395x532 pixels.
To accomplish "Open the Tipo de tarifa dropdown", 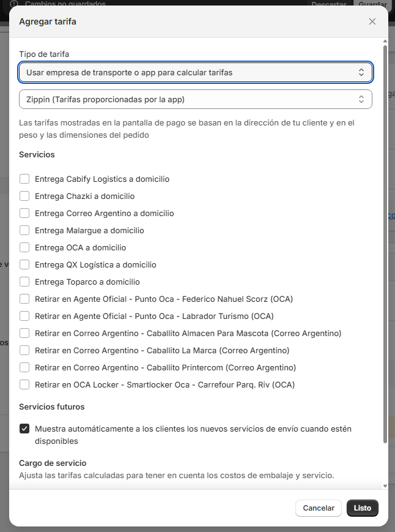I will (x=196, y=72).
